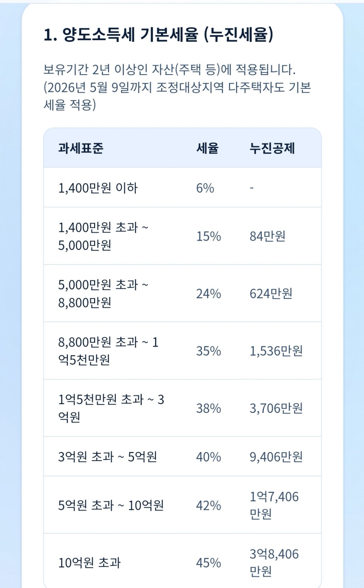Click the 6% tax rate cell
The image size is (364, 588).
(x=205, y=188)
